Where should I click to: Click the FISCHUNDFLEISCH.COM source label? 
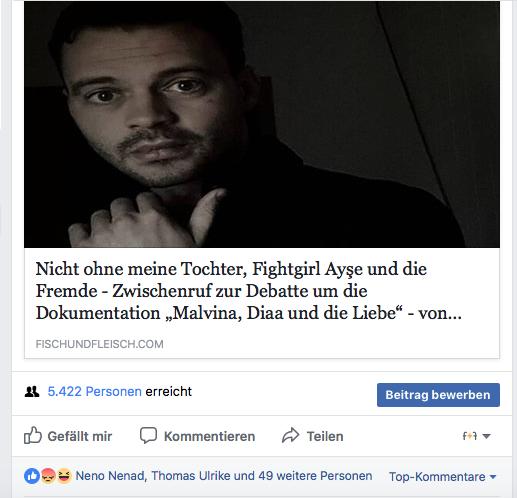pyautogui.click(x=100, y=344)
